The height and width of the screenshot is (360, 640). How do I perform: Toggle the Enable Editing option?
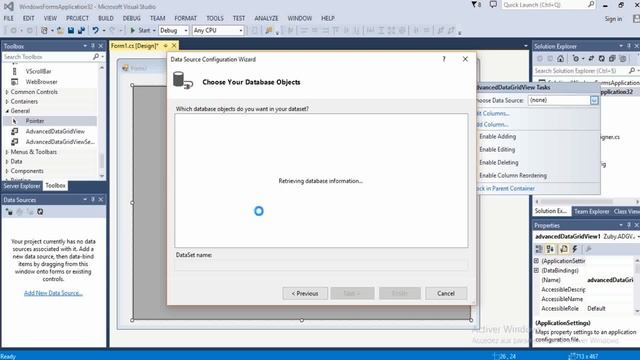[497, 149]
